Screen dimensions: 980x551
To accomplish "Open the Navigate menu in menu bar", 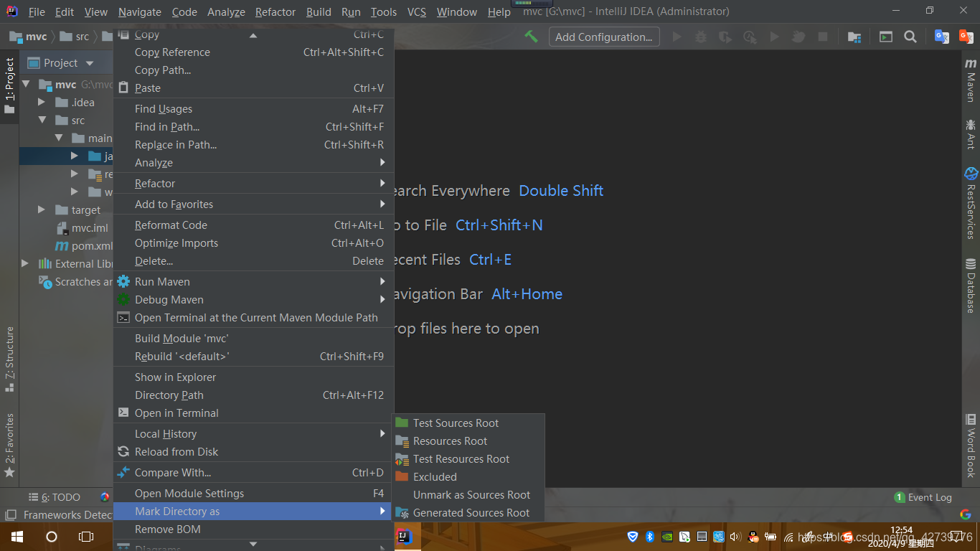I will coord(140,11).
